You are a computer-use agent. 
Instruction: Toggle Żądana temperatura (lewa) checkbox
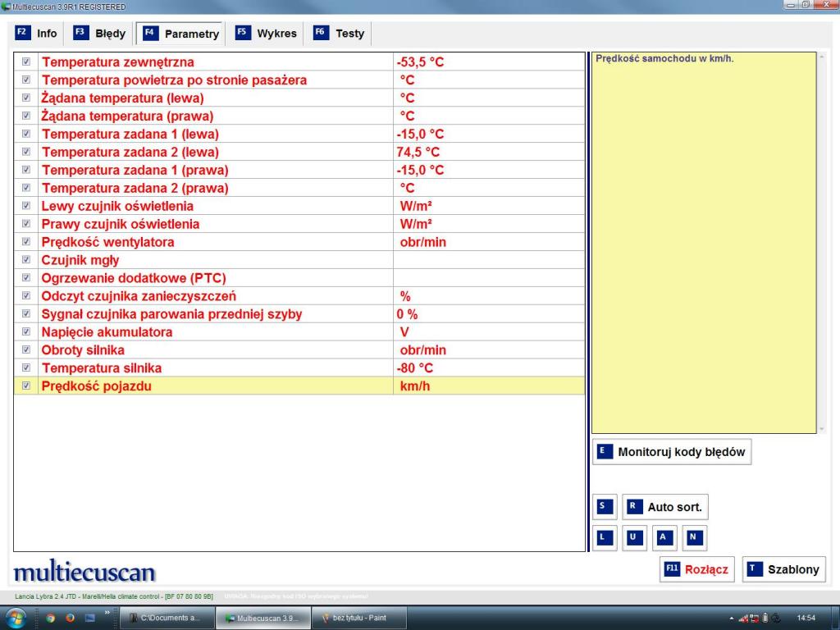[x=25, y=98]
